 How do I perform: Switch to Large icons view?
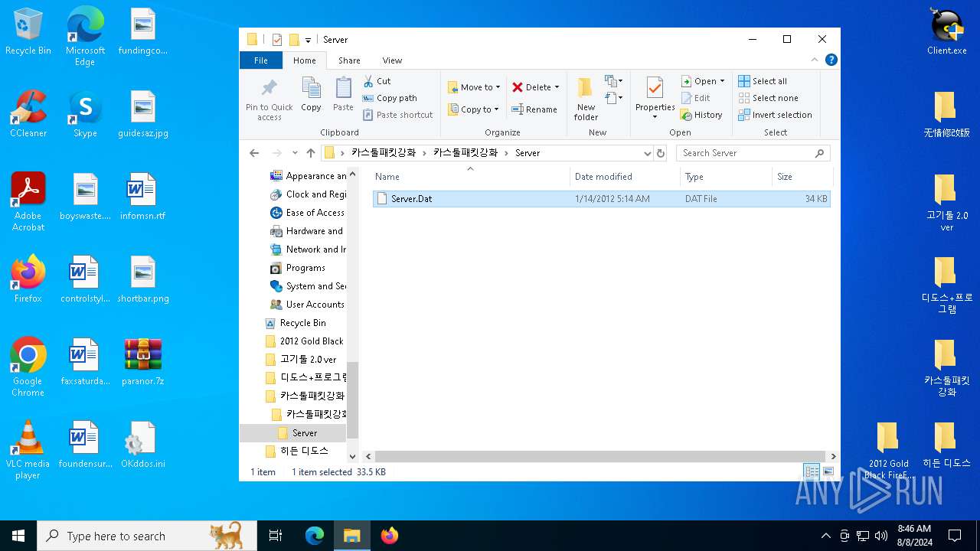click(828, 472)
